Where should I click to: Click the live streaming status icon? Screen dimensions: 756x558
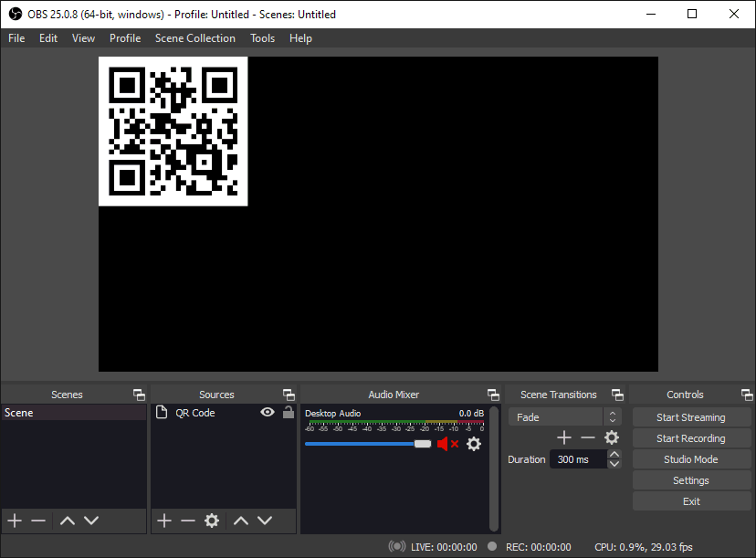[x=397, y=546]
